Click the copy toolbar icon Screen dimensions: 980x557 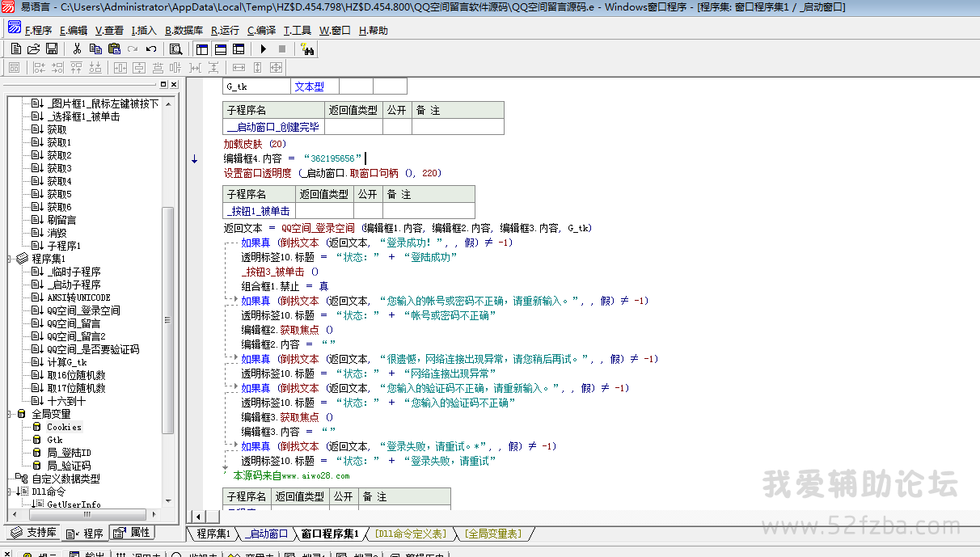click(x=95, y=49)
